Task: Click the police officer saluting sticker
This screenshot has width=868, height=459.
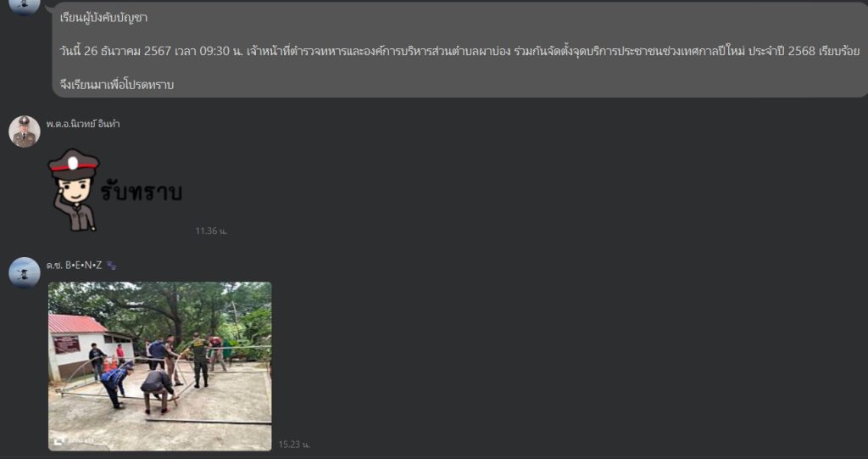Action: coord(115,189)
